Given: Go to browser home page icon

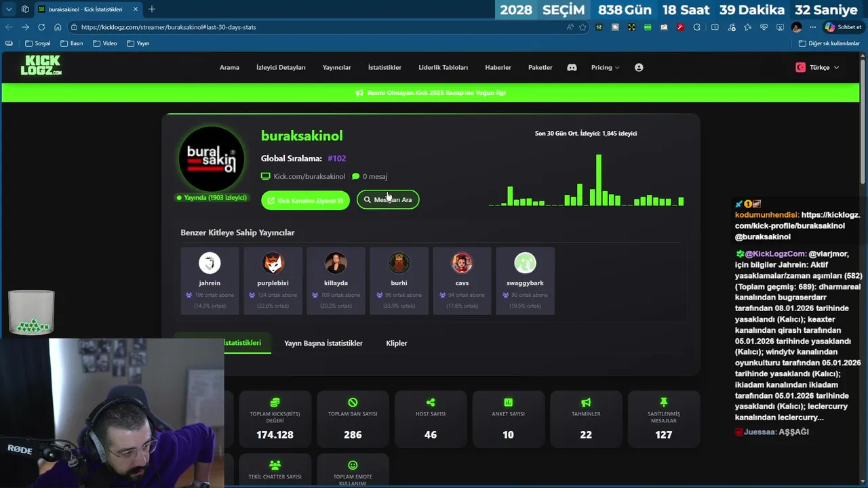Looking at the screenshot, I should pyautogui.click(x=58, y=27).
